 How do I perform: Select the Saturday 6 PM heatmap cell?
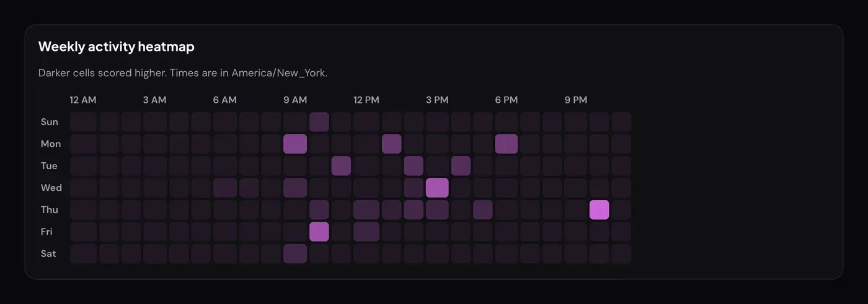(x=507, y=254)
